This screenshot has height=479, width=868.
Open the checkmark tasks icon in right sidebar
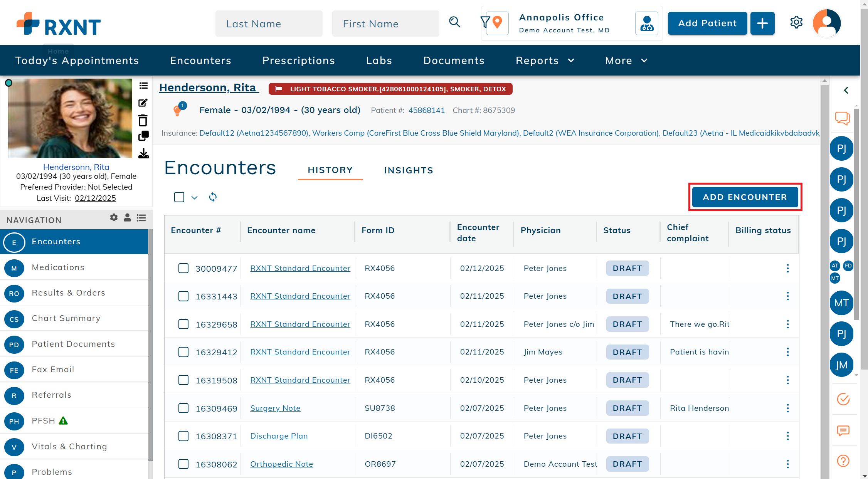(x=843, y=399)
